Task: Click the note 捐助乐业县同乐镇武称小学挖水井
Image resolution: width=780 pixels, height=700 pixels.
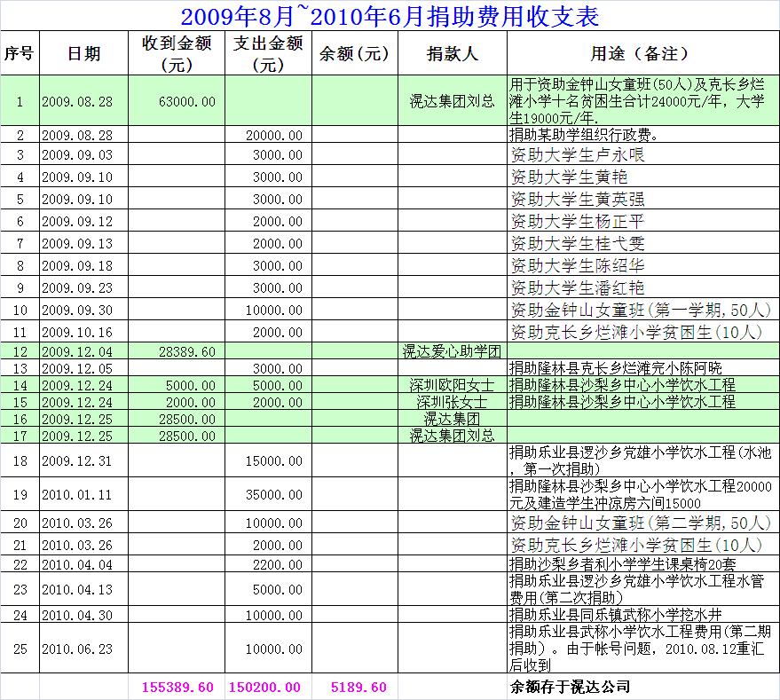Action: click(615, 615)
